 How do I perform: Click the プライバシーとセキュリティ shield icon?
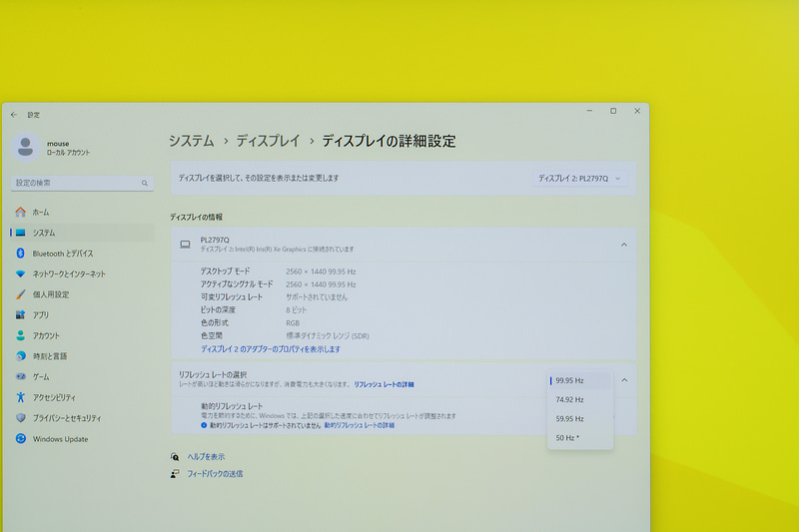point(20,418)
